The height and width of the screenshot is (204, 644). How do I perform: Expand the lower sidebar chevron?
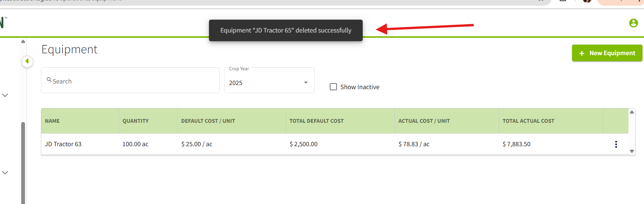5,173
